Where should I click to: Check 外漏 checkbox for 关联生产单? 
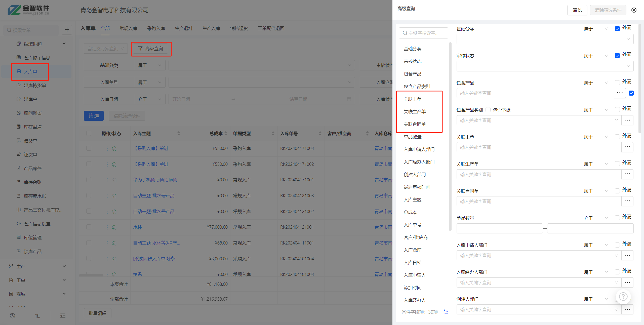617,164
